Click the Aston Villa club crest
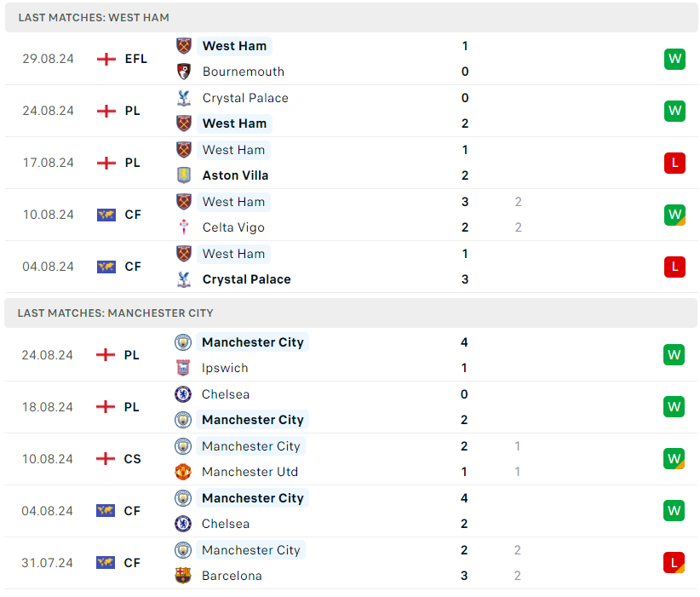 point(184,175)
